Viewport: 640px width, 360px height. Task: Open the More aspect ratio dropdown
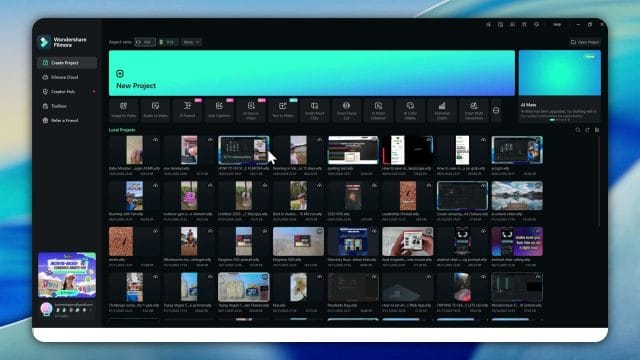tap(191, 42)
